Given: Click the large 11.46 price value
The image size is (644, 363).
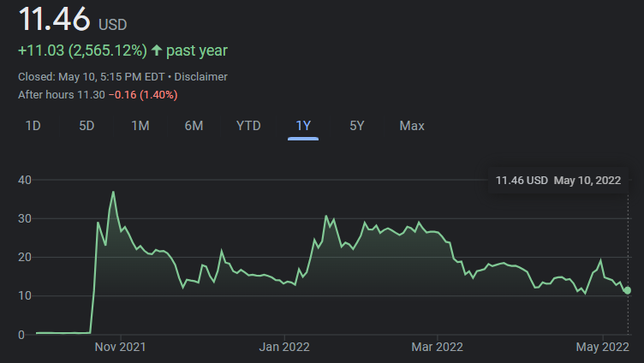Looking at the screenshot, I should point(54,19).
